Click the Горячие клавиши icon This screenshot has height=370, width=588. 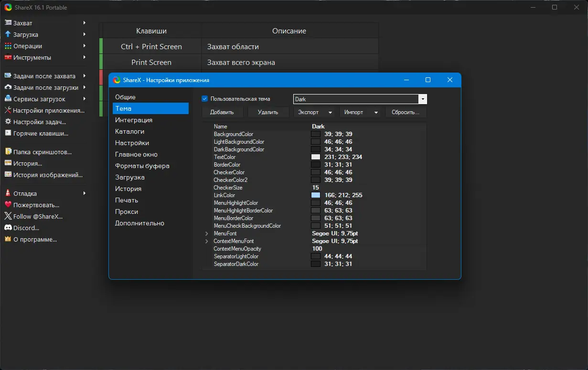click(8, 133)
